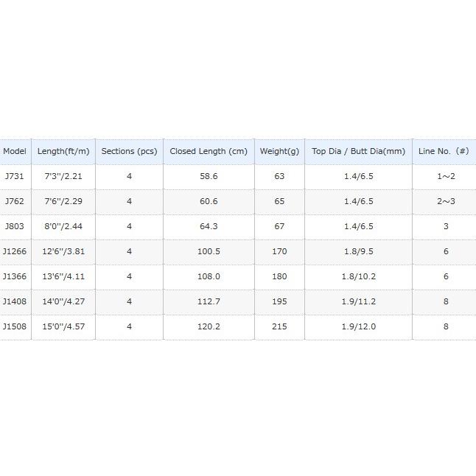Screen dimensions: 476x476
Task: Click the Closed Length (cm) header
Action: [209, 151]
